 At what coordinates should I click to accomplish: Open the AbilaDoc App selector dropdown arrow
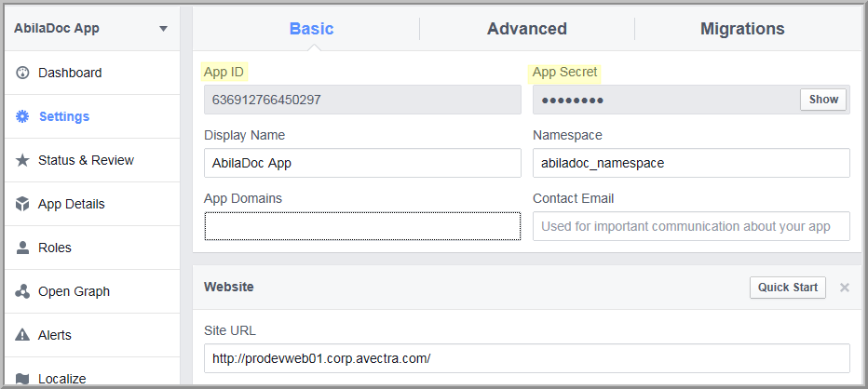[163, 29]
